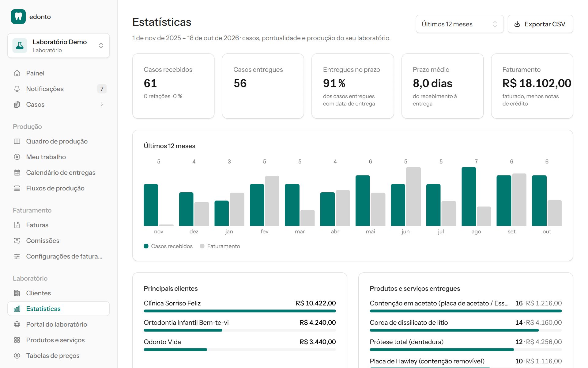Expand the Laboratório Demo switcher
The height and width of the screenshot is (368, 588).
[x=58, y=46]
